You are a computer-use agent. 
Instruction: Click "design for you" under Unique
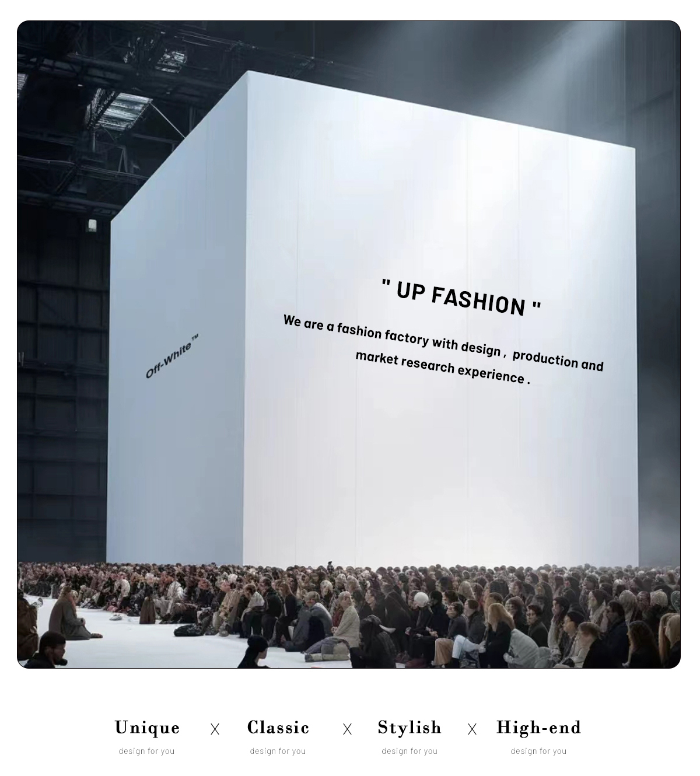click(x=146, y=751)
